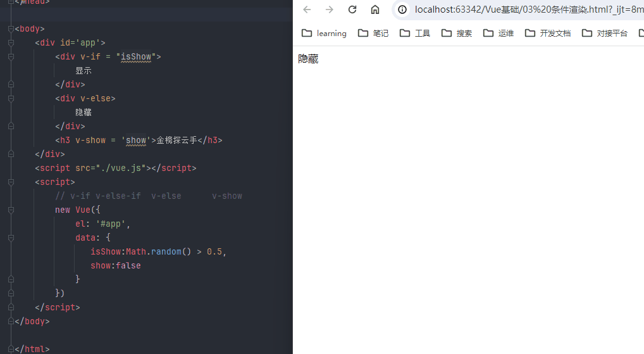
Task: Click the 隐藏 text in the code editor
Action: (x=84, y=112)
